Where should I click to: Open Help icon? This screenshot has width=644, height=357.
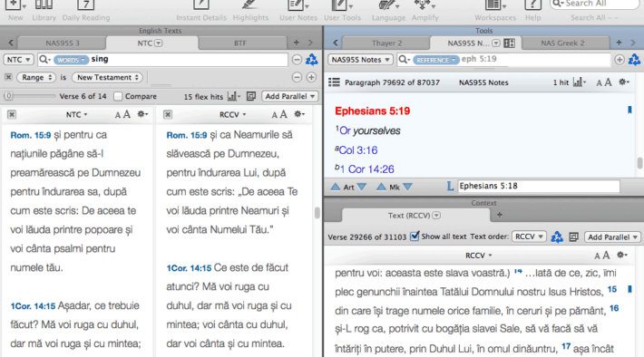[x=532, y=11]
